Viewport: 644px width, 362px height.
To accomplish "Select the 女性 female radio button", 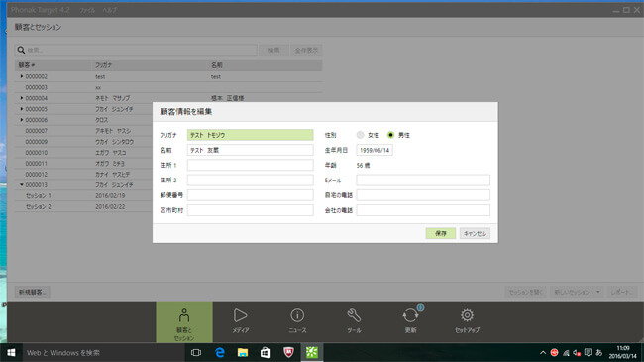I will click(x=361, y=135).
